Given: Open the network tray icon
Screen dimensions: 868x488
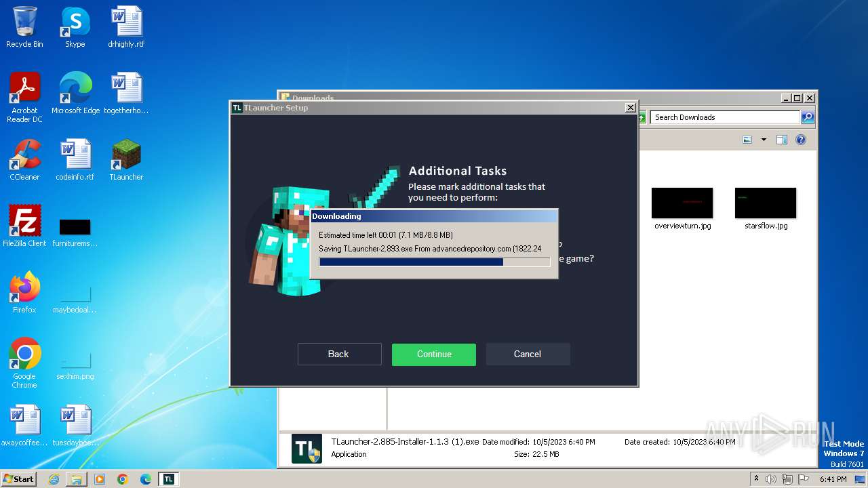Looking at the screenshot, I should [x=787, y=479].
